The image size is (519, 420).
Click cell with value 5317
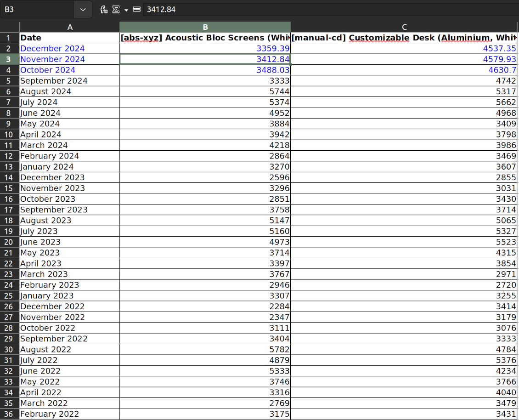[404, 91]
